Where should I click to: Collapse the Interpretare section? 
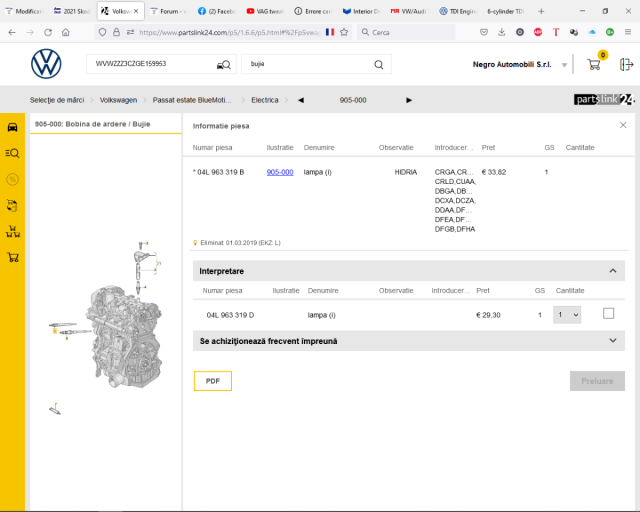[612, 271]
